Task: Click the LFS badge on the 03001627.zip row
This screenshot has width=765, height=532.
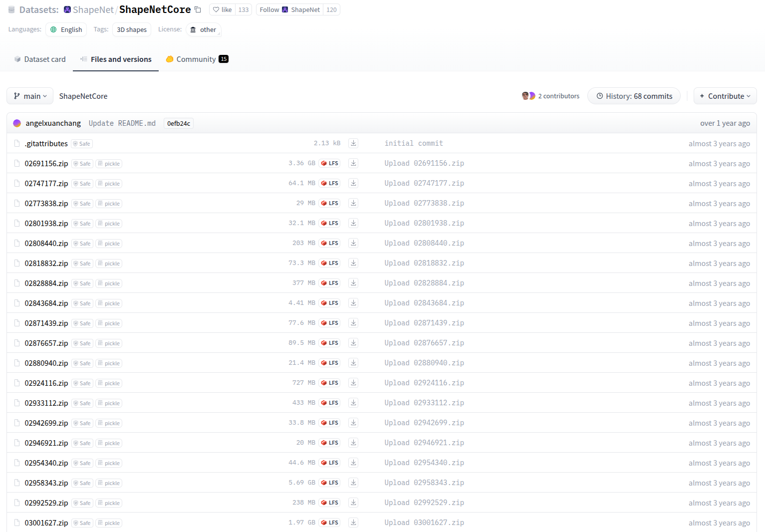Action: tap(330, 523)
